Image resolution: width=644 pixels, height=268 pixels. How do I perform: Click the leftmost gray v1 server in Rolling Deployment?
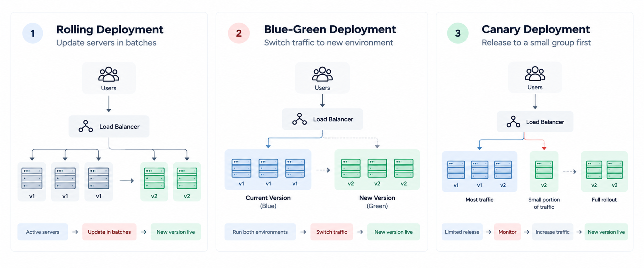point(32,178)
